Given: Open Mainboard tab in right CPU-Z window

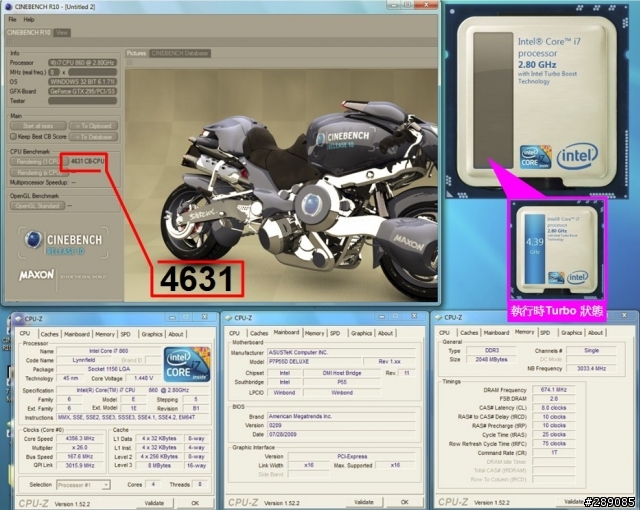Looking at the screenshot, I should tap(496, 333).
